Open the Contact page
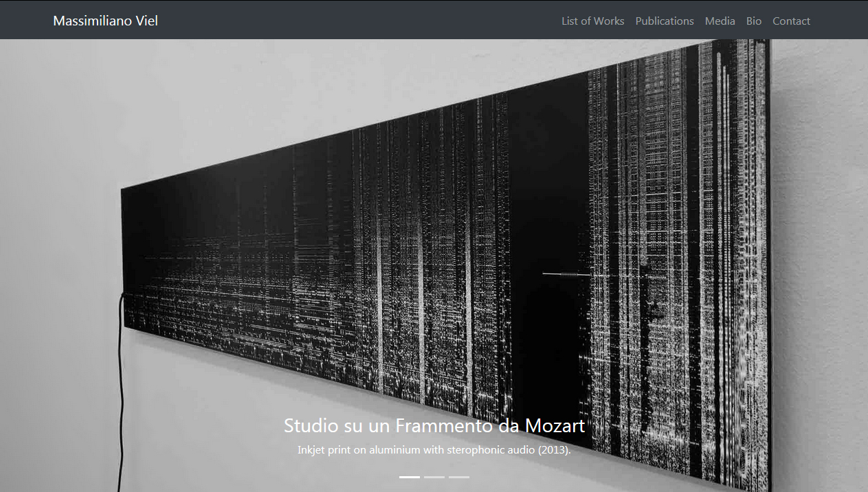868x492 pixels. tap(791, 21)
